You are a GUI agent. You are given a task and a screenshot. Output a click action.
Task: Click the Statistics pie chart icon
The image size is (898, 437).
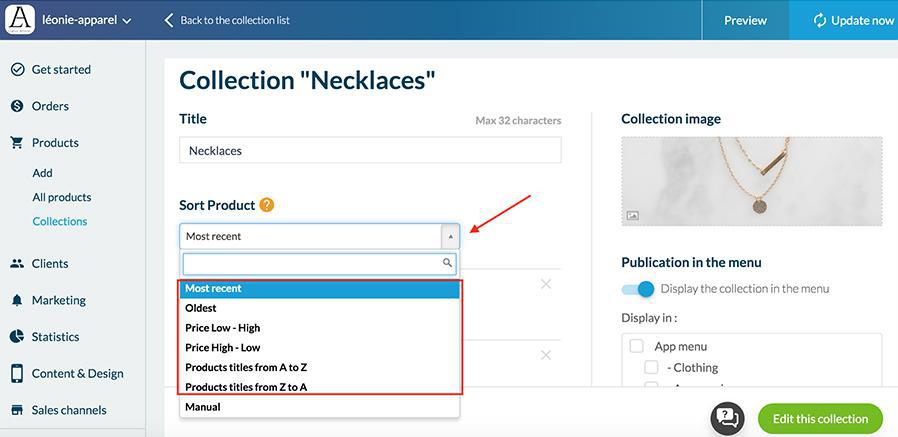click(17, 337)
